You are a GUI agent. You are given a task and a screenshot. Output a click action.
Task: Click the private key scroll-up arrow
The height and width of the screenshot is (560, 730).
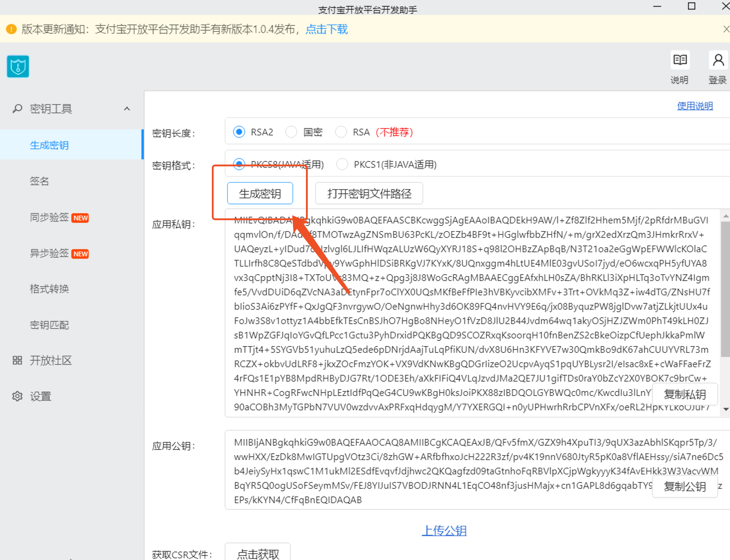point(726,216)
